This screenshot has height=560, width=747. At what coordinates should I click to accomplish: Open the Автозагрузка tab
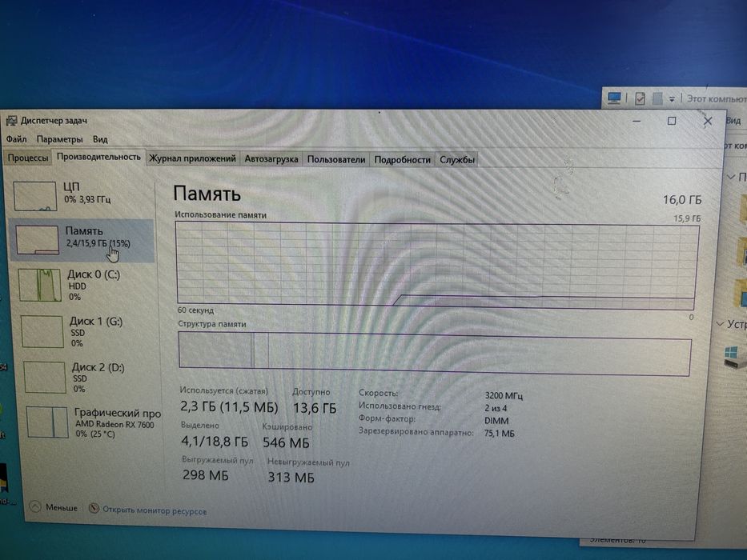tap(271, 159)
